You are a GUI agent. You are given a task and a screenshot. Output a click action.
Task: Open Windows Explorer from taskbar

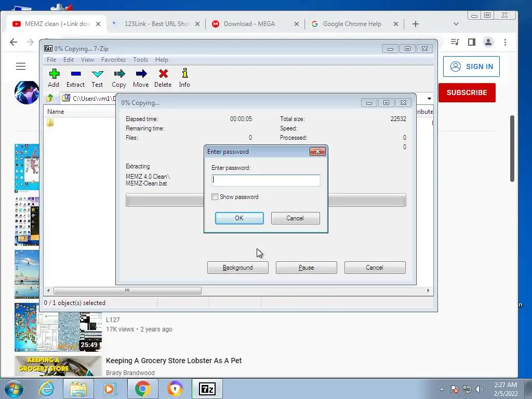tap(78, 389)
